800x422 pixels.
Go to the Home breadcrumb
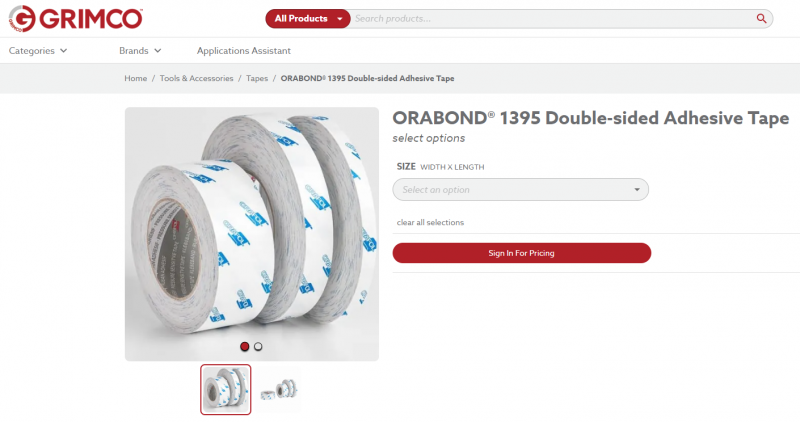click(136, 78)
